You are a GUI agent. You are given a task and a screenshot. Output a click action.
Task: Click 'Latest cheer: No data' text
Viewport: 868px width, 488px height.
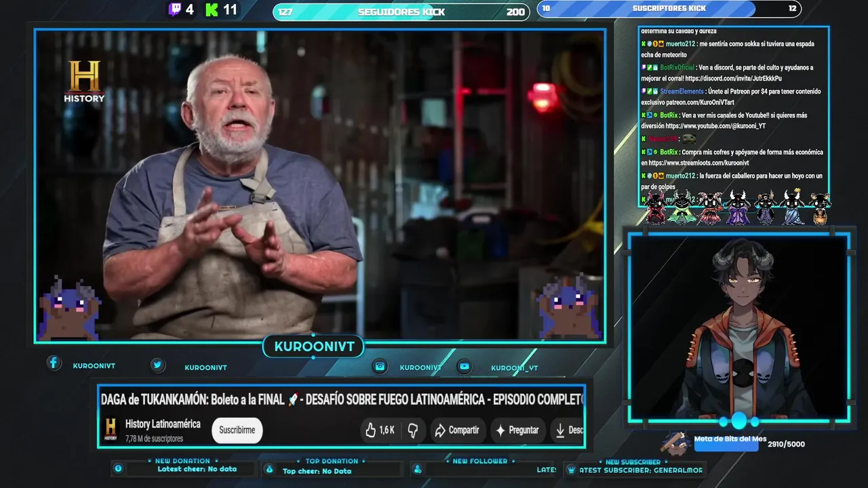[197, 469]
